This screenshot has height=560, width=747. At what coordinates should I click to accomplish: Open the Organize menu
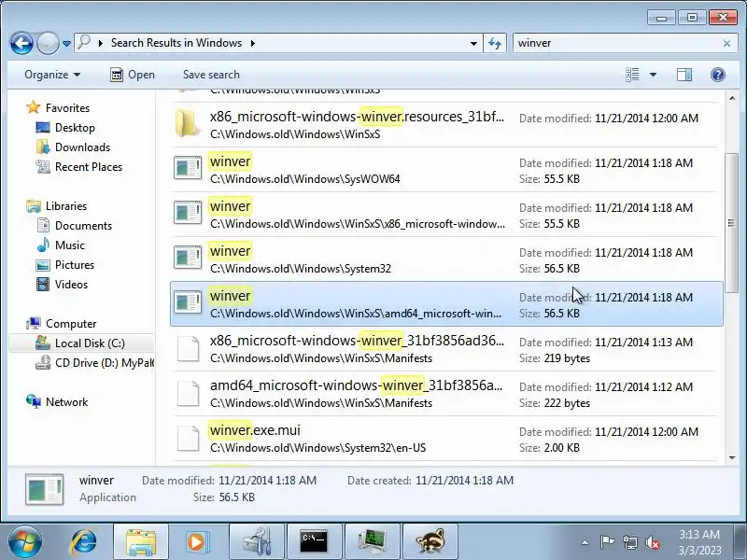pos(52,75)
